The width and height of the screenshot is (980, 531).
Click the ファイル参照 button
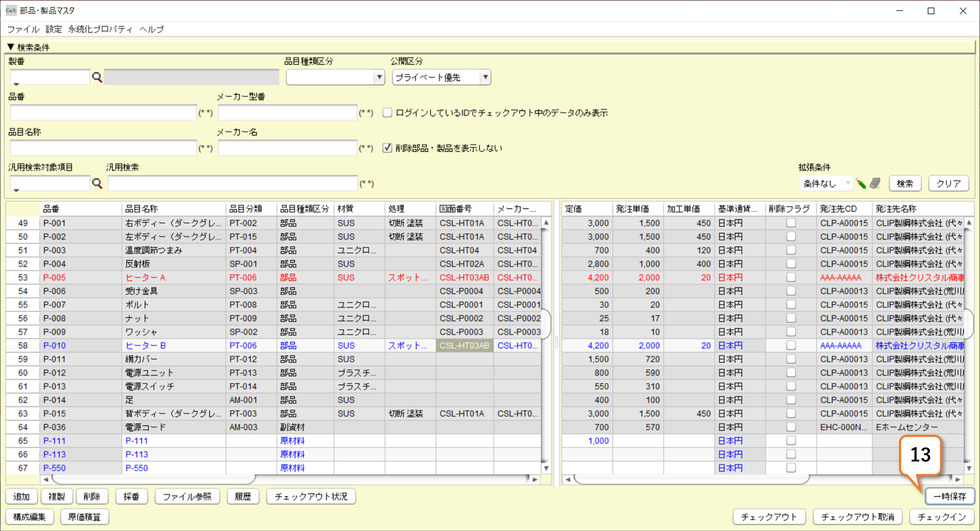(x=187, y=496)
